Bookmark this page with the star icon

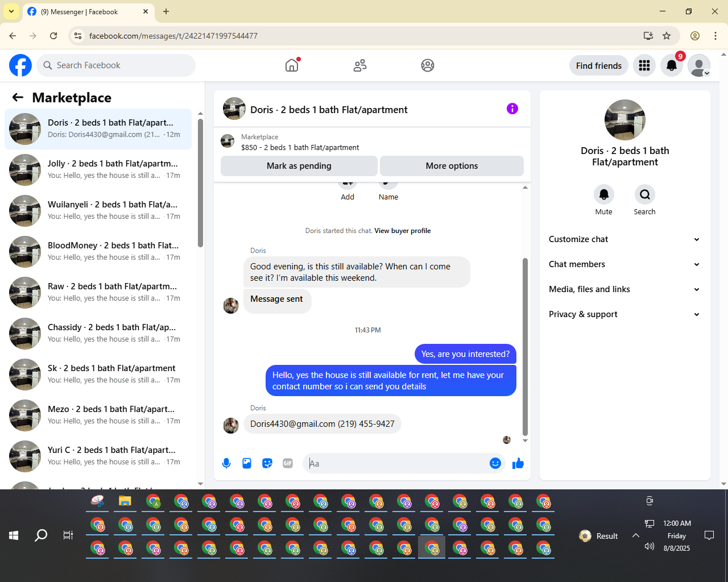[667, 36]
